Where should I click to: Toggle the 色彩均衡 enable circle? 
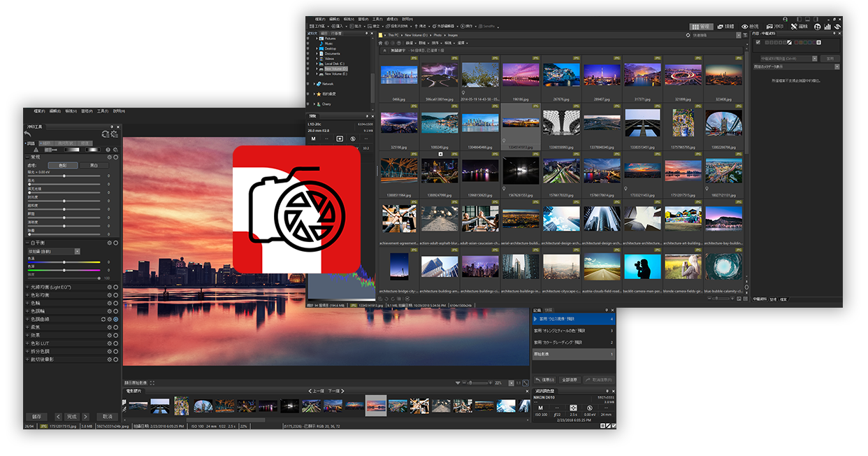coord(115,295)
